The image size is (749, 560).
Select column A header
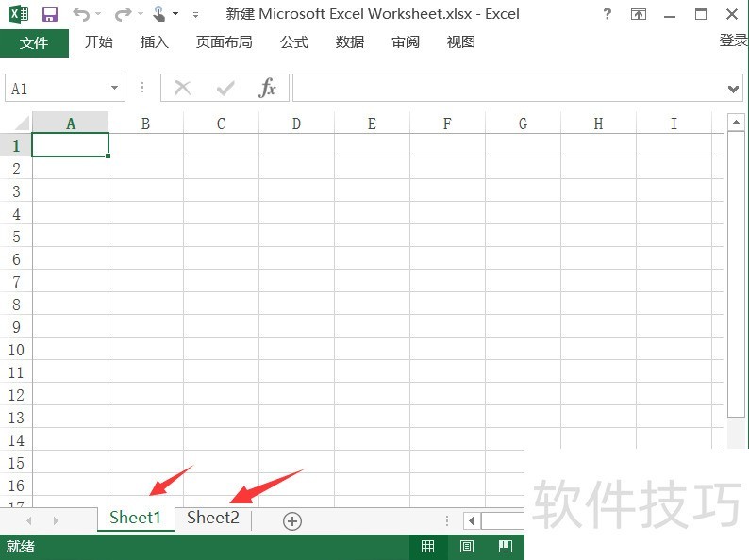point(70,124)
